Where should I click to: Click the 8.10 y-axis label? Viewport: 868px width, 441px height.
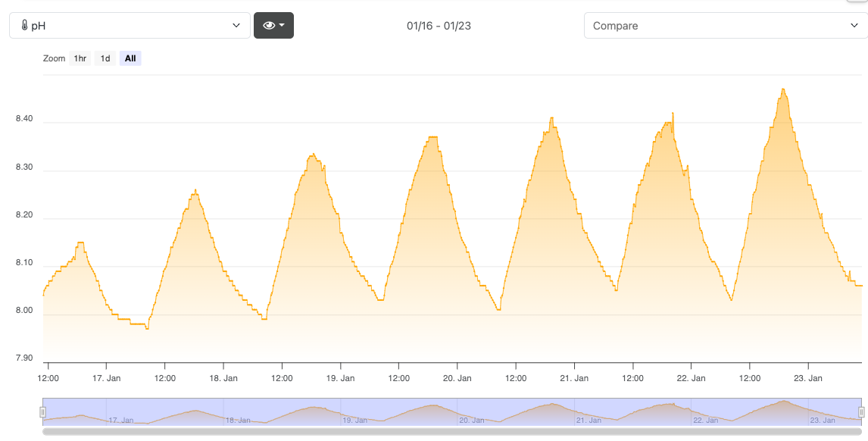click(24, 262)
